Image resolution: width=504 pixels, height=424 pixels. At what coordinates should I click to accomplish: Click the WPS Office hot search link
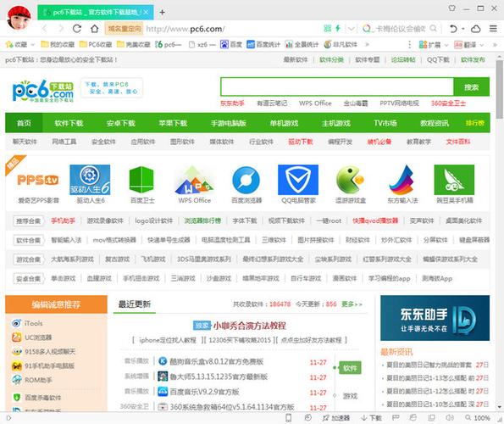coord(315,103)
